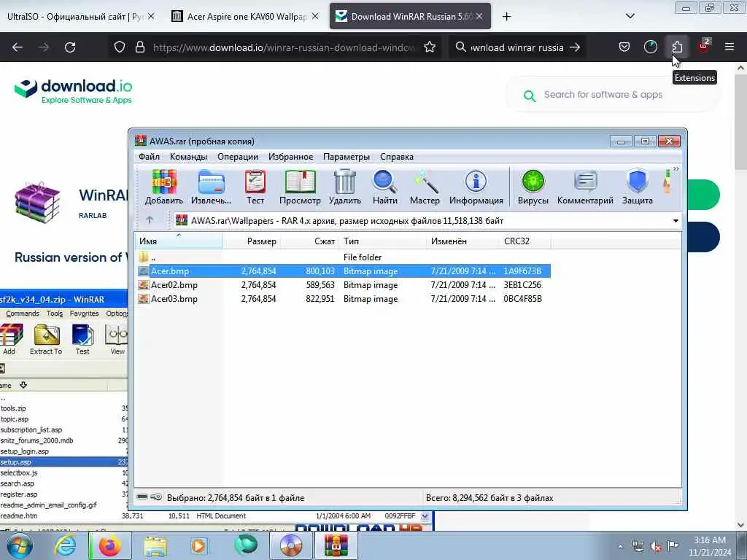Click the Firefox search box

[x=517, y=47]
